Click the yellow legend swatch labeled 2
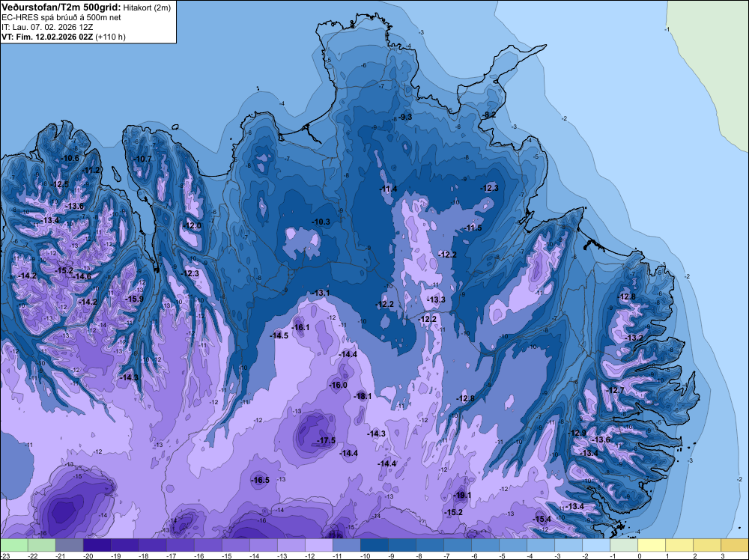This screenshot has height=560, width=749. (x=707, y=545)
